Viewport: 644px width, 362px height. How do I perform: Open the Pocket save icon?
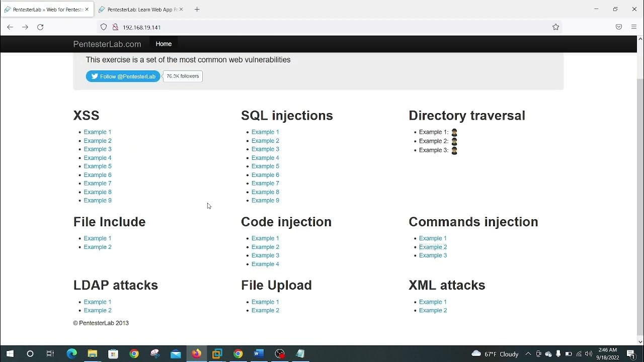pos(619,27)
